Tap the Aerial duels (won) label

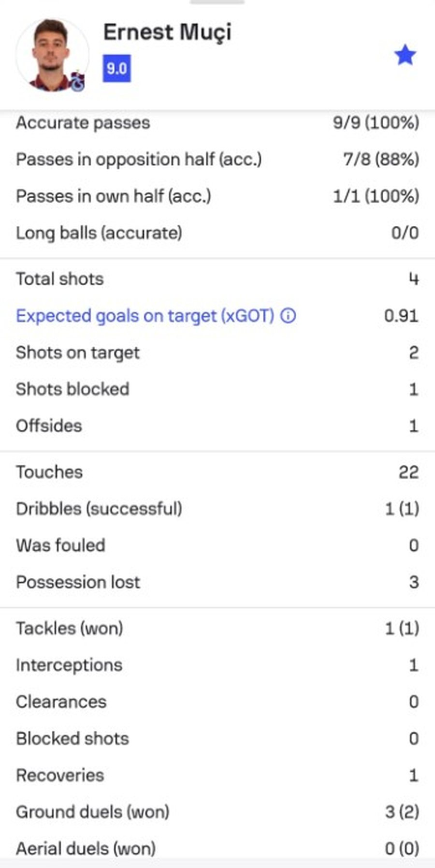(86, 849)
